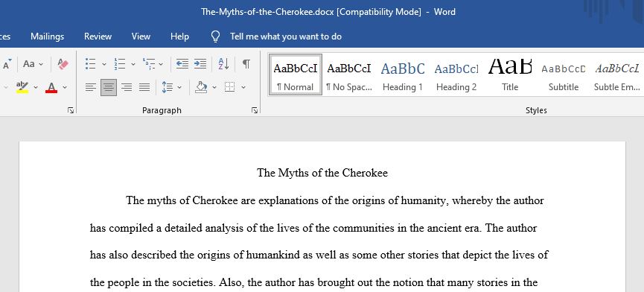644x292 pixels.
Task: Apply the Subtle Emphasis style
Action: coord(617,75)
